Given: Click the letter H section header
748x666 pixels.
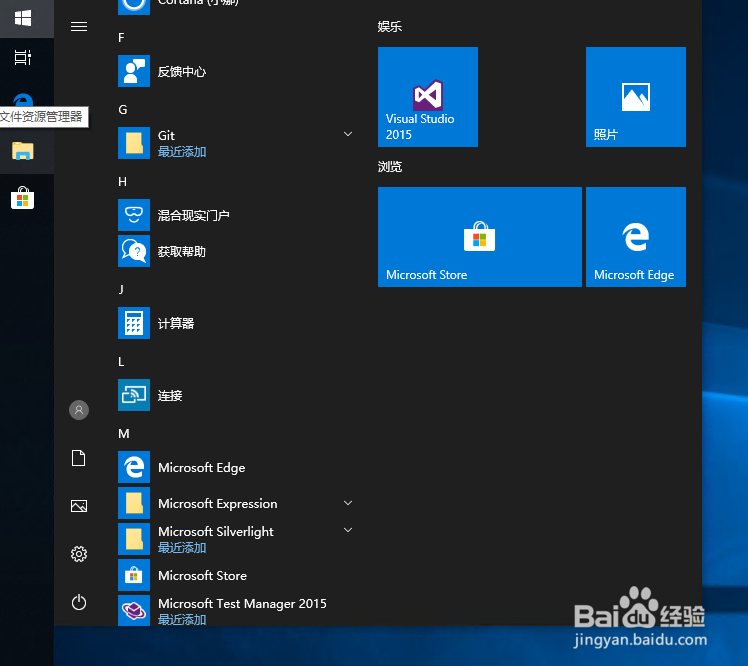Looking at the screenshot, I should 123,182.
